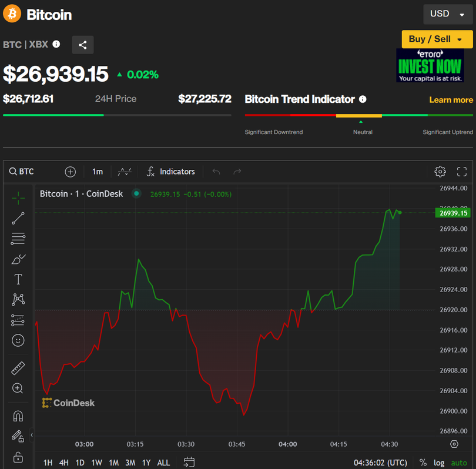Enter fullscreen chart mode

point(462,172)
